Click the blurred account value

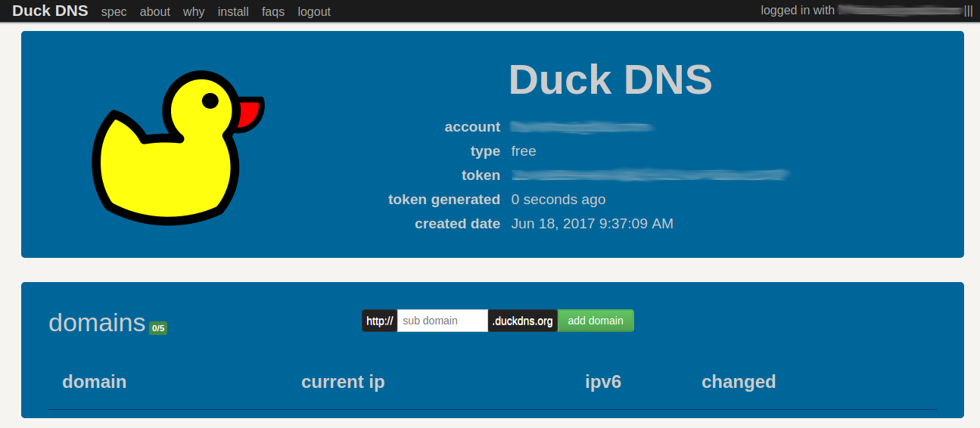582,127
